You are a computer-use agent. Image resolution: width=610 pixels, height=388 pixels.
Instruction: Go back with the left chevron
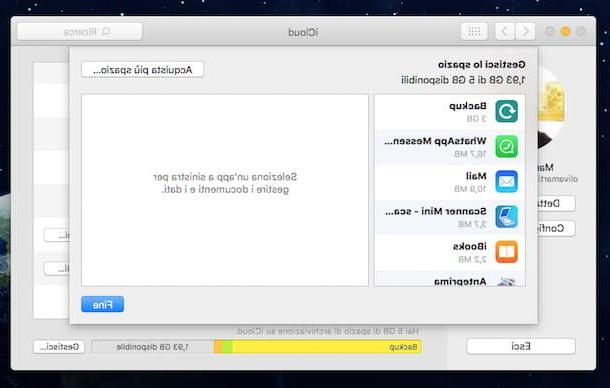[x=505, y=32]
